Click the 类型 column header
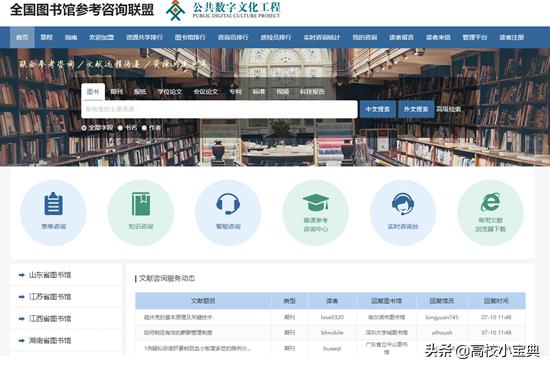Screen dimensions: 550x368 [x=289, y=301]
